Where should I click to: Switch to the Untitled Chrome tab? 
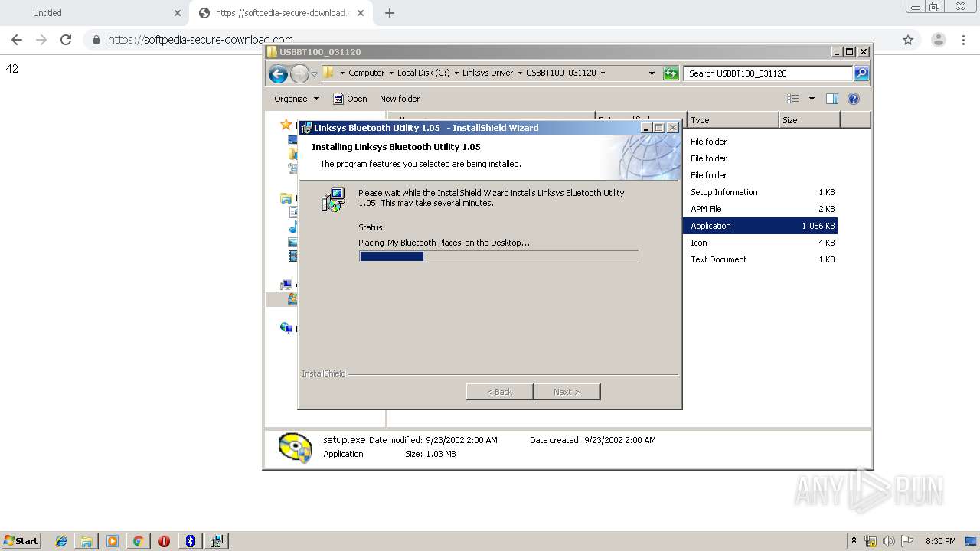[93, 13]
